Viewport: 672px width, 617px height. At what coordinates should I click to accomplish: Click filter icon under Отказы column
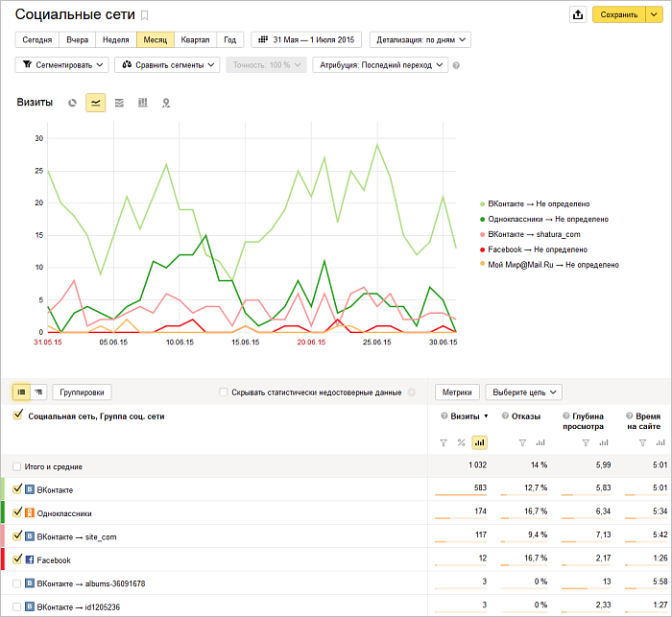click(x=522, y=443)
